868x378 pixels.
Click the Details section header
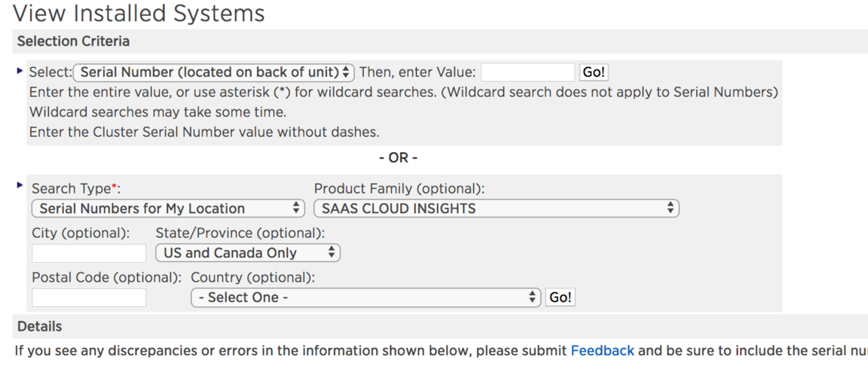click(39, 327)
